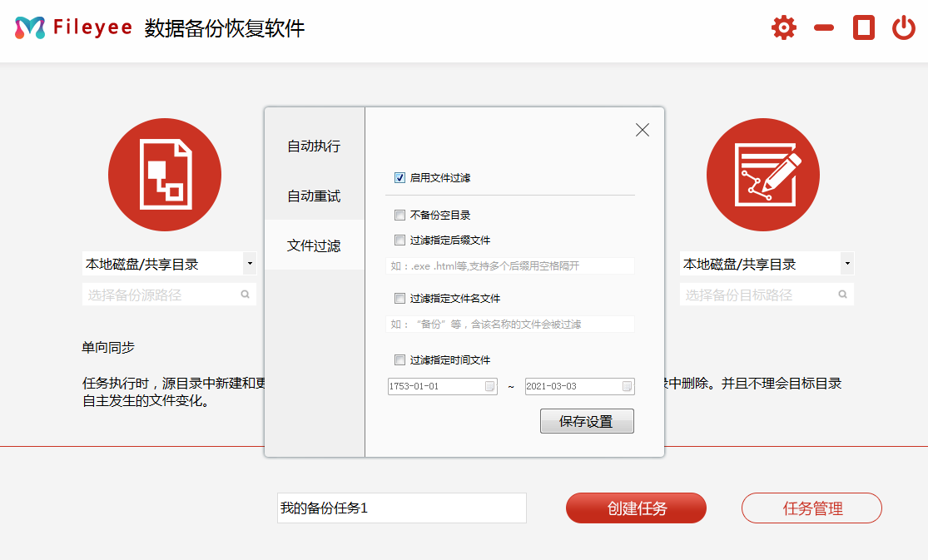
Task: Open the start date calendar picker
Action: [489, 387]
